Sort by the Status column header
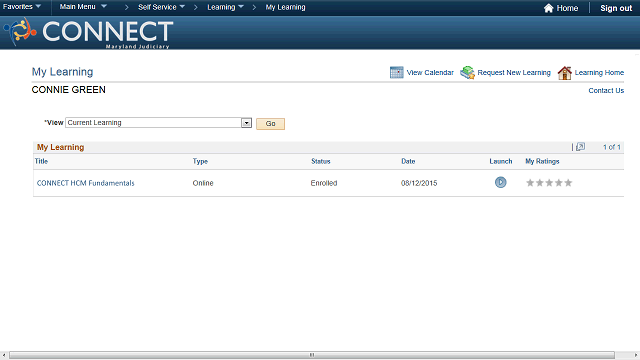Screen dimensions: 640x360 tap(320, 161)
